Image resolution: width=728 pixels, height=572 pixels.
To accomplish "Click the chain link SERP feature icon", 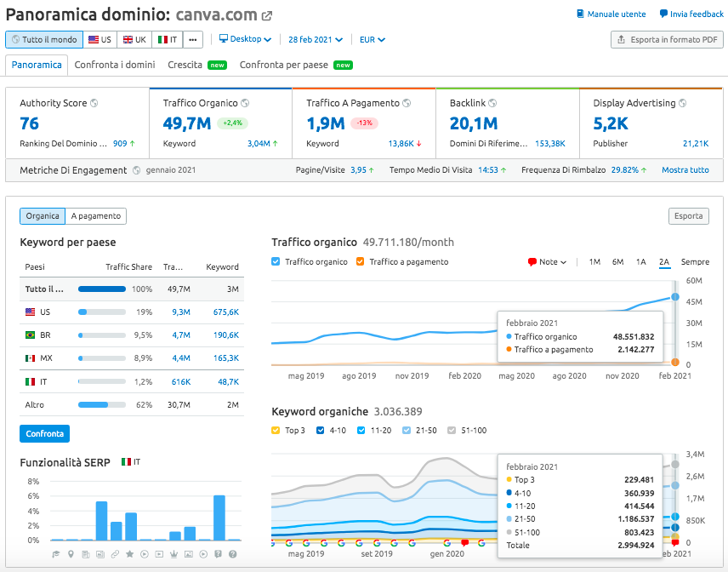I will pyautogui.click(x=115, y=554).
